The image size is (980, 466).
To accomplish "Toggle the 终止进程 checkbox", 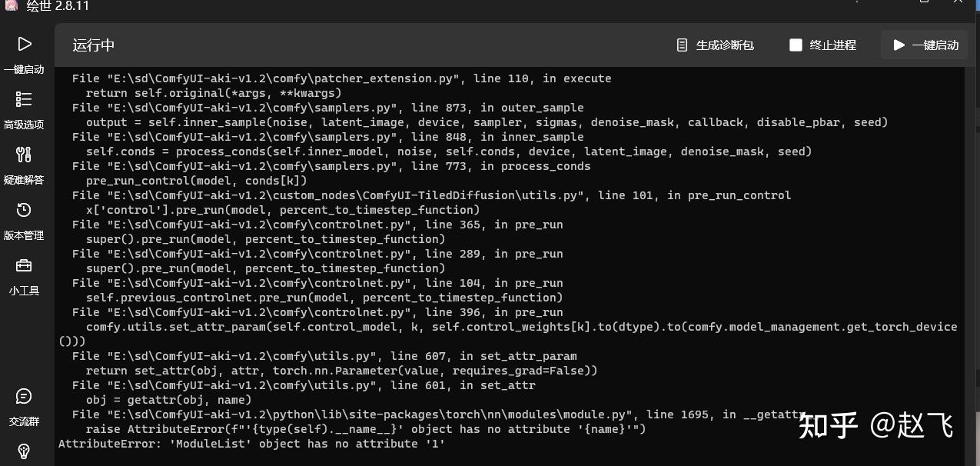I will click(796, 45).
